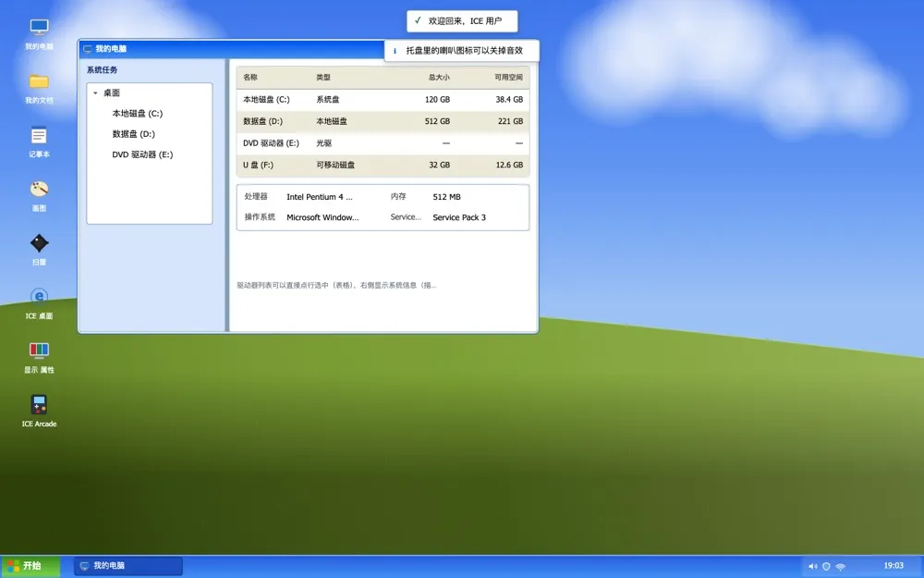This screenshot has height=578, width=924.
Task: Sort by the 类型 column header
Action: point(323,78)
